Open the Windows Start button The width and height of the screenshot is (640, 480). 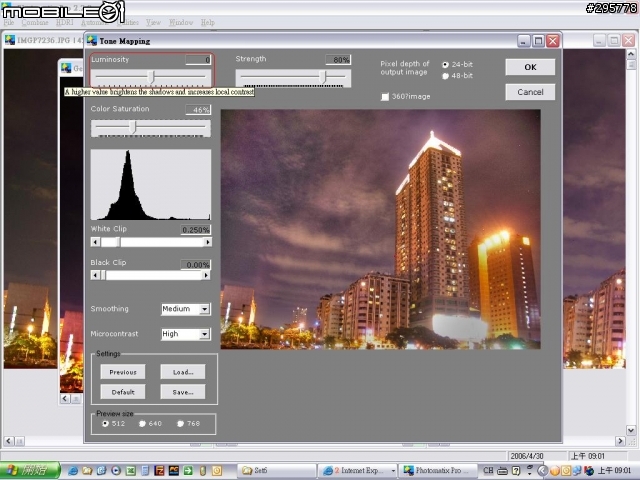[x=30, y=471]
